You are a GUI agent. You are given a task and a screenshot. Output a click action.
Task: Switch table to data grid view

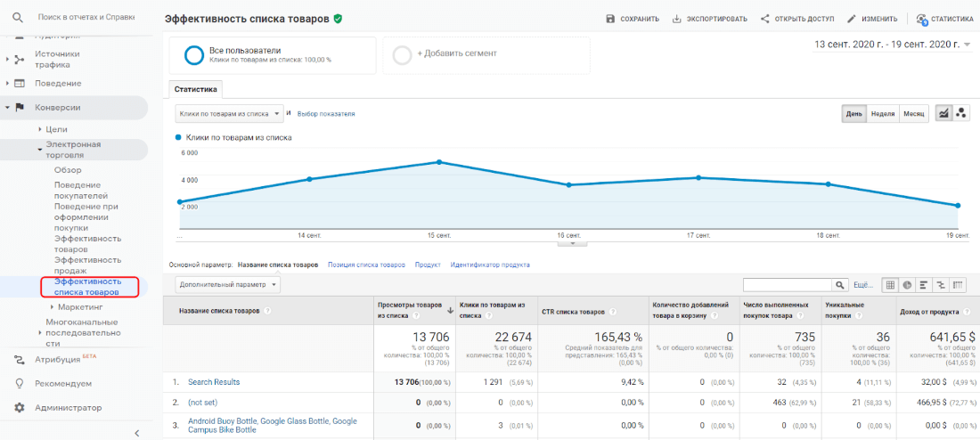coord(890,285)
